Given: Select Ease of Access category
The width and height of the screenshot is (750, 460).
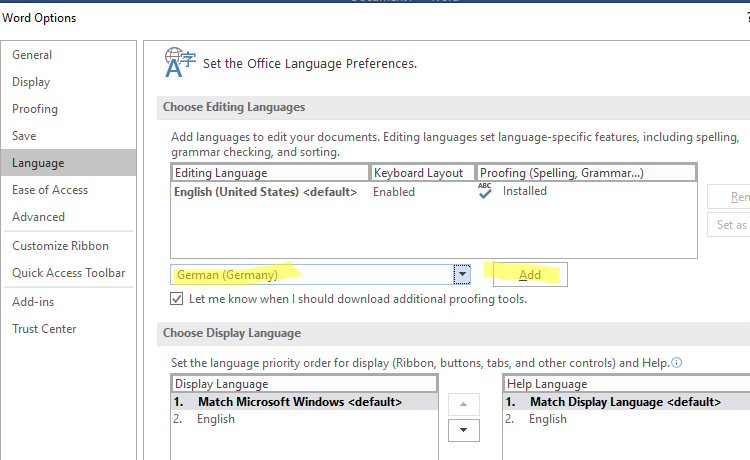Looking at the screenshot, I should click(50, 190).
